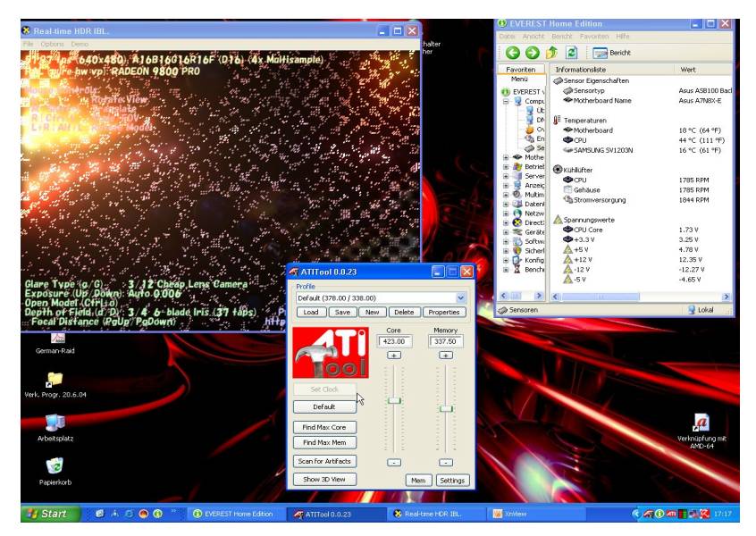Increase Core clock with the plus button
756x536 pixels.
click(394, 356)
